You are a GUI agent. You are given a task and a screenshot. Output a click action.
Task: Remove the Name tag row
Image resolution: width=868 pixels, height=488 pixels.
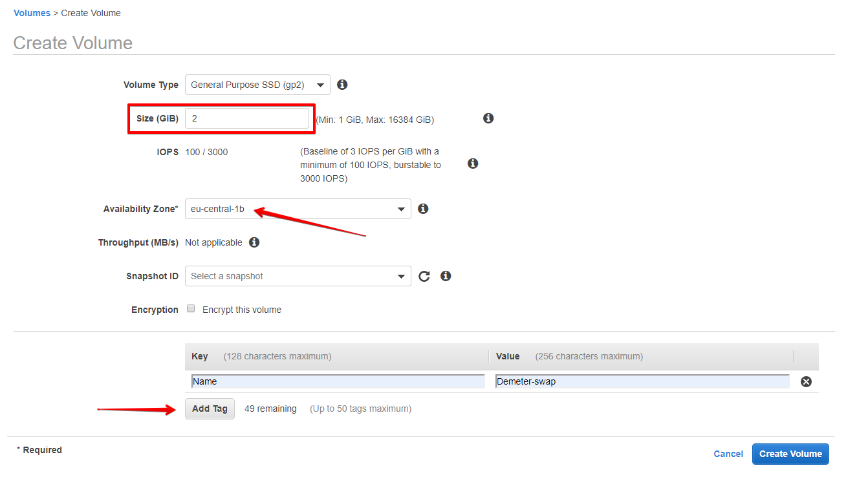click(x=806, y=381)
